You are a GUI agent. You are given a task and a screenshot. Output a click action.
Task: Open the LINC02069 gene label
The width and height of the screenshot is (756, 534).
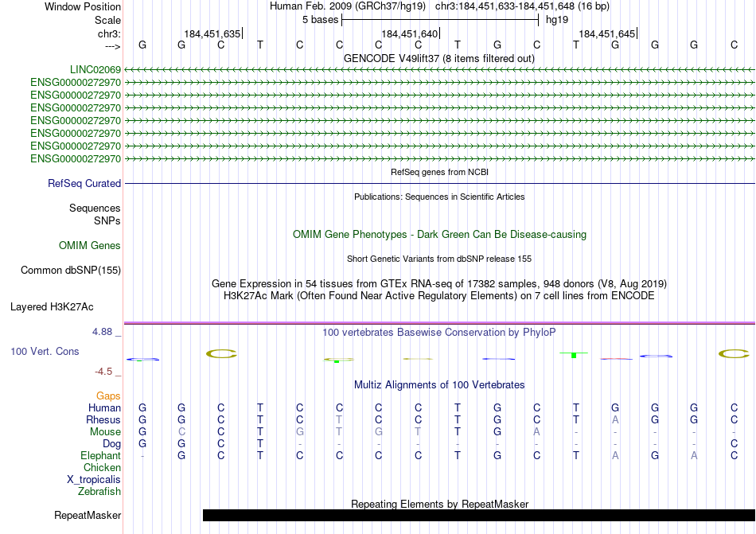95,70
